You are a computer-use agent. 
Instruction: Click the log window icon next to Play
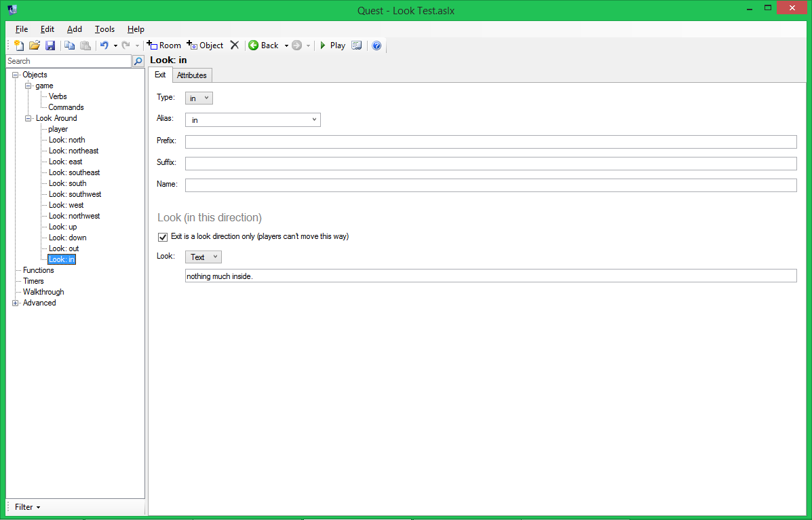(356, 45)
